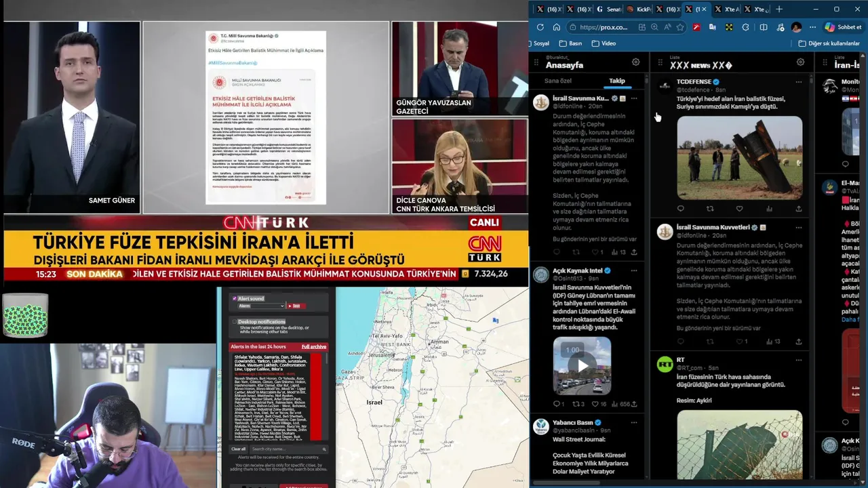Viewport: 868px width, 488px height.
Task: Close the active X browser tab
Action: (705, 9)
